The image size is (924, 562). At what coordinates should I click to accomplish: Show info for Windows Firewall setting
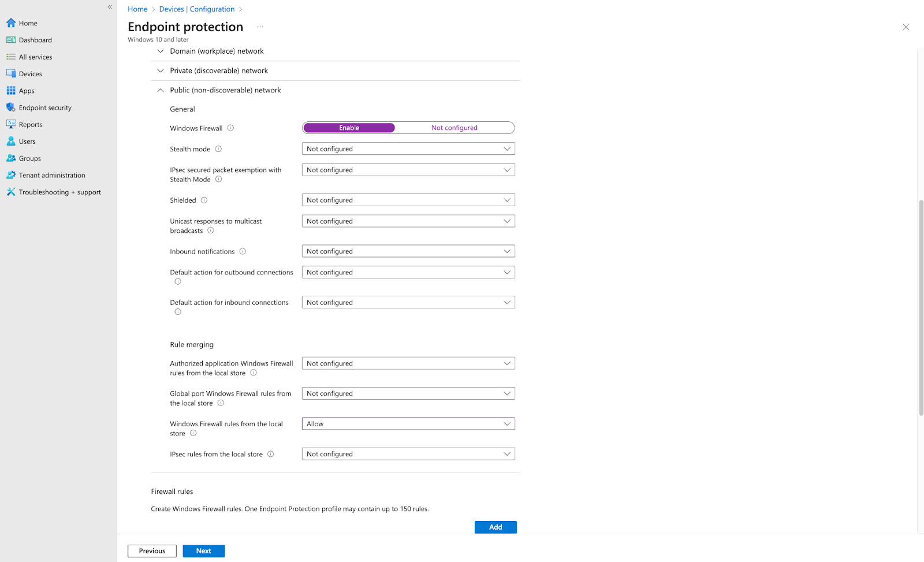coord(230,128)
